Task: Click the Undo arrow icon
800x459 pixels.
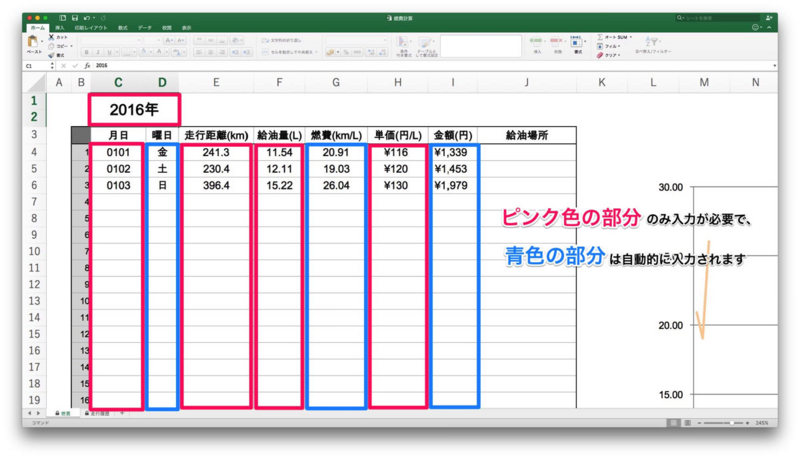Action: point(87,18)
